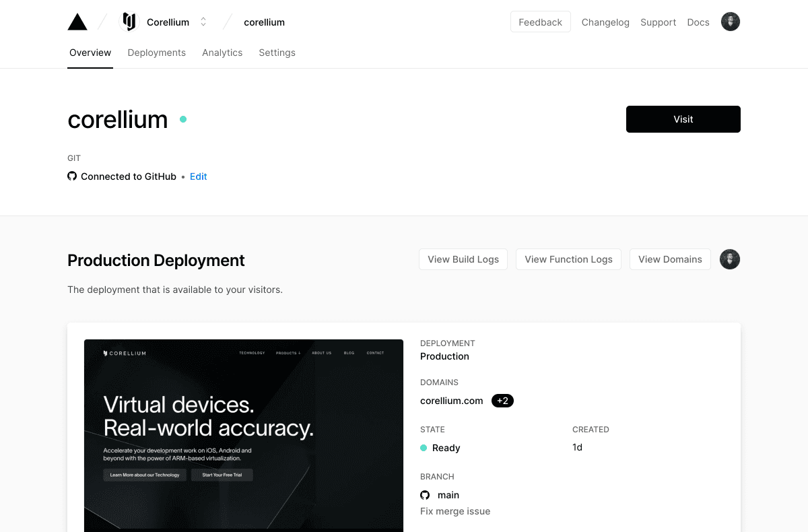Screen dimensions: 808x532
Task: Click the green Ready state dot
Action: pos(424,448)
